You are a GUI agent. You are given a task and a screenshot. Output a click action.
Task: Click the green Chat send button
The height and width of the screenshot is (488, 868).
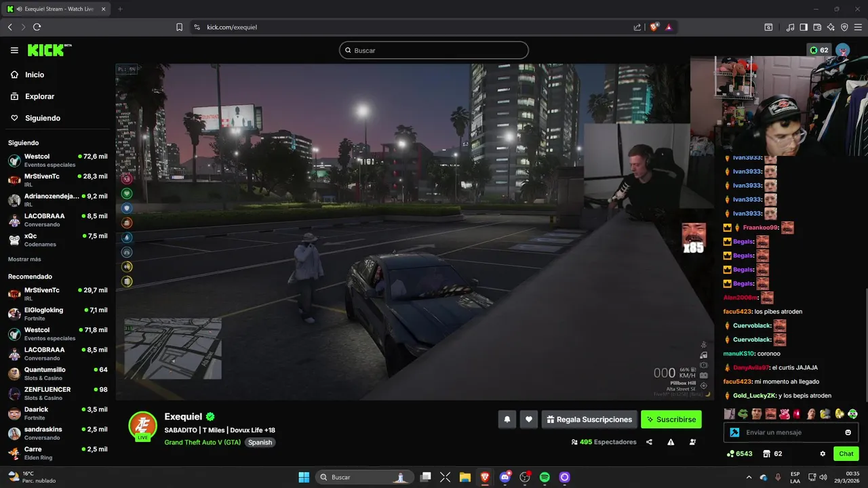[x=846, y=453]
